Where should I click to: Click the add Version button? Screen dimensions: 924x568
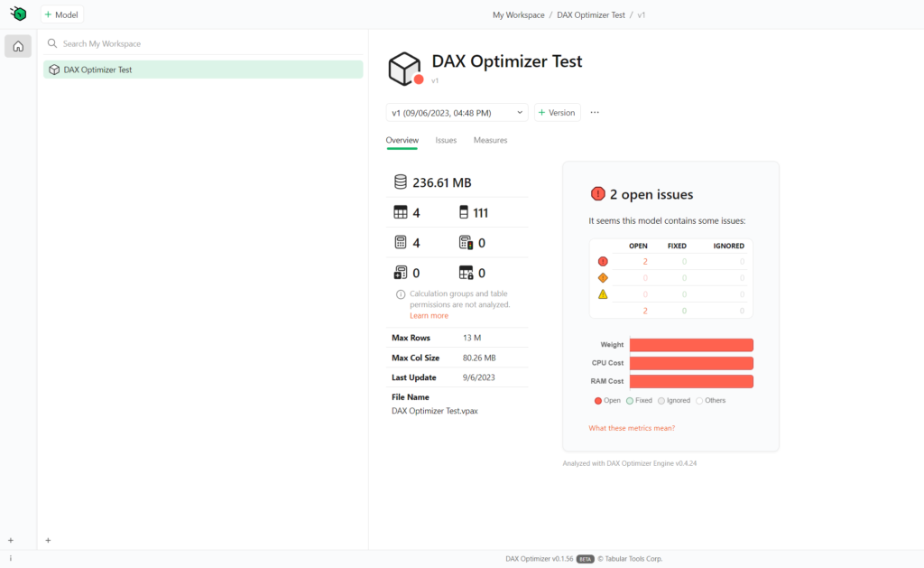click(x=557, y=113)
